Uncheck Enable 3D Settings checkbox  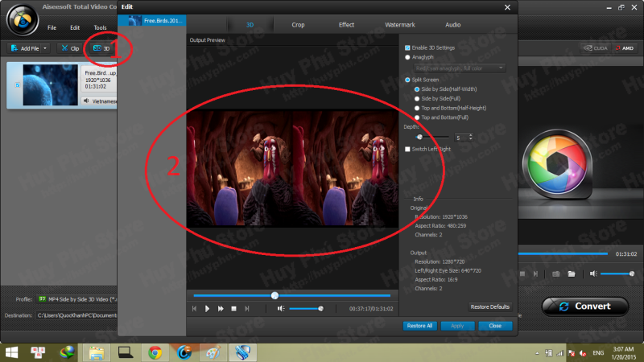pos(407,47)
